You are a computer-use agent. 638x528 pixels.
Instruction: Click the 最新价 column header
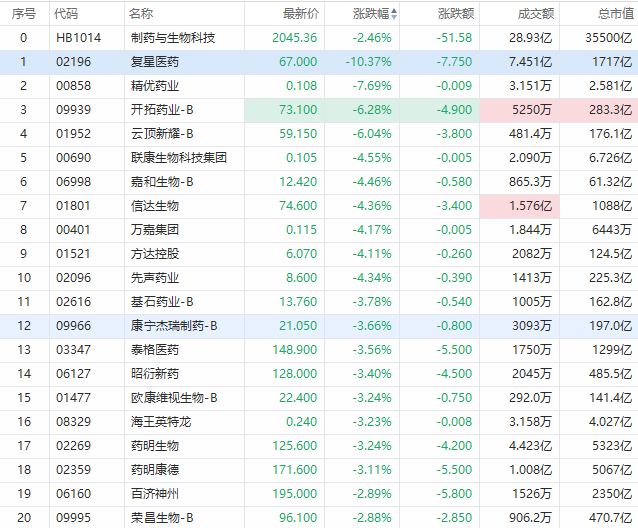point(301,14)
